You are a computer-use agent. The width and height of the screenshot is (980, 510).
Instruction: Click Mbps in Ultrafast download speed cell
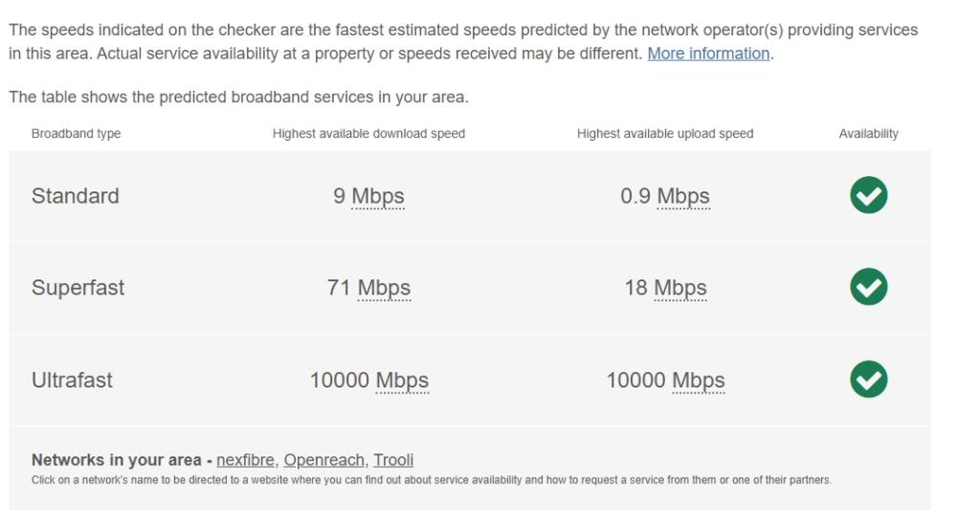(402, 381)
